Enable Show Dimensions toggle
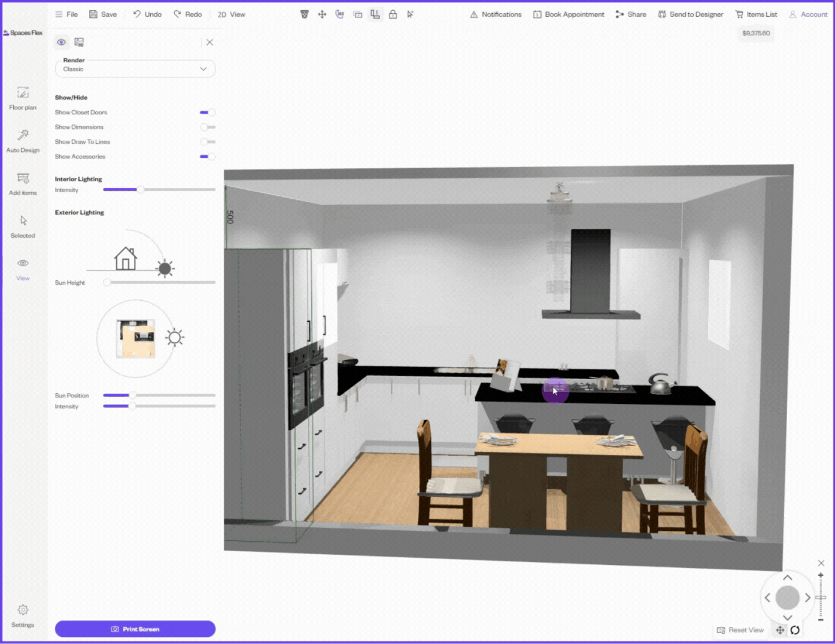This screenshot has width=835, height=644. coord(207,127)
